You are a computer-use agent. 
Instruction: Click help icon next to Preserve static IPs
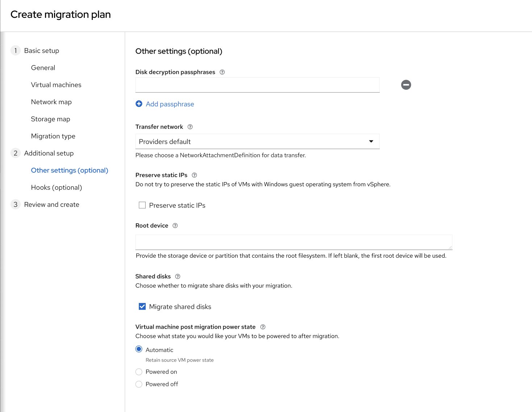[194, 175]
